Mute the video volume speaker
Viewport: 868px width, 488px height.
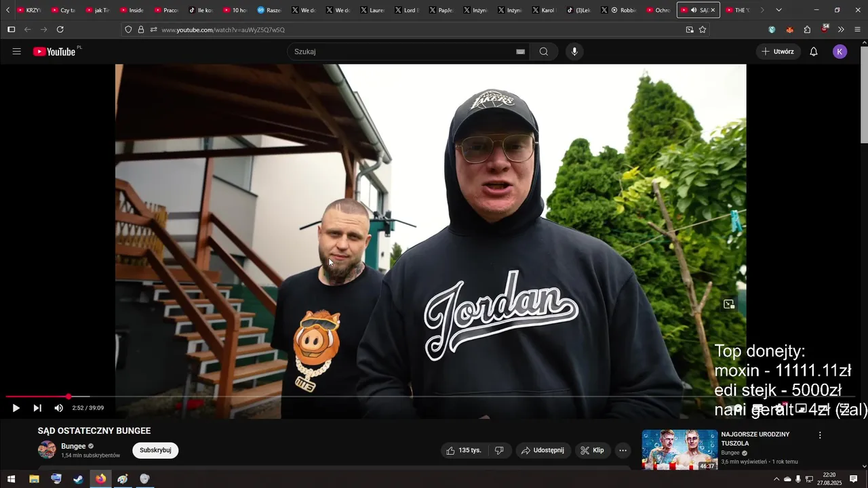click(x=59, y=408)
